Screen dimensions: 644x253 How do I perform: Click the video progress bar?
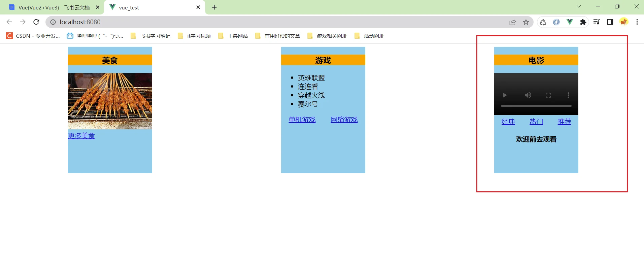click(536, 106)
